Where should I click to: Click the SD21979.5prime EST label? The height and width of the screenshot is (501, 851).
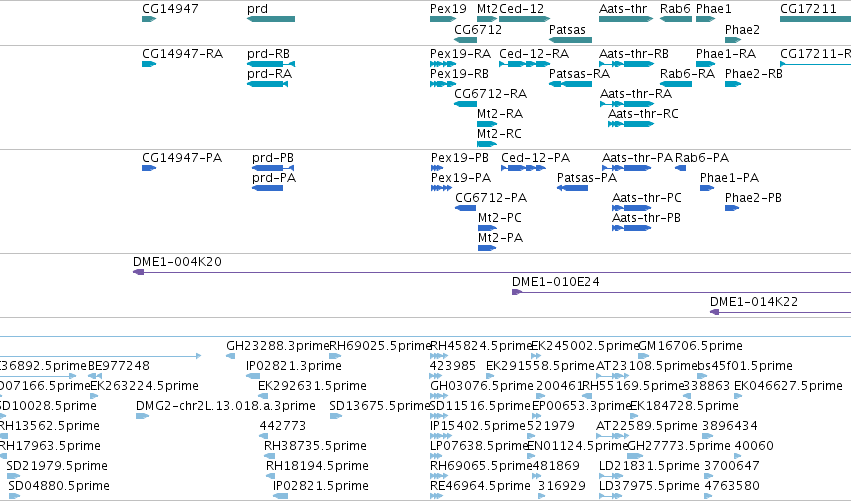tap(57, 467)
